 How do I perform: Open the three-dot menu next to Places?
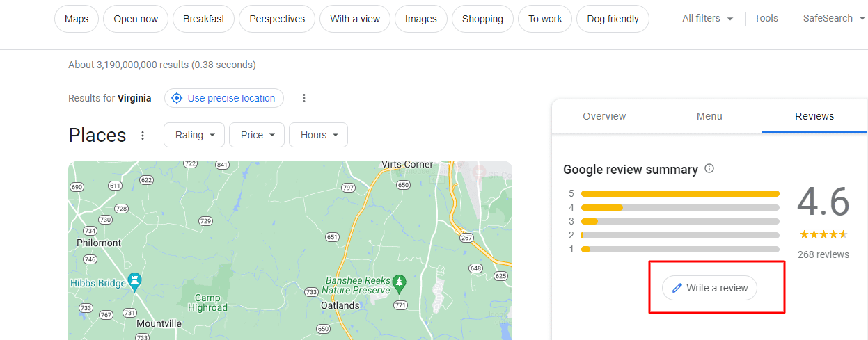pyautogui.click(x=143, y=135)
